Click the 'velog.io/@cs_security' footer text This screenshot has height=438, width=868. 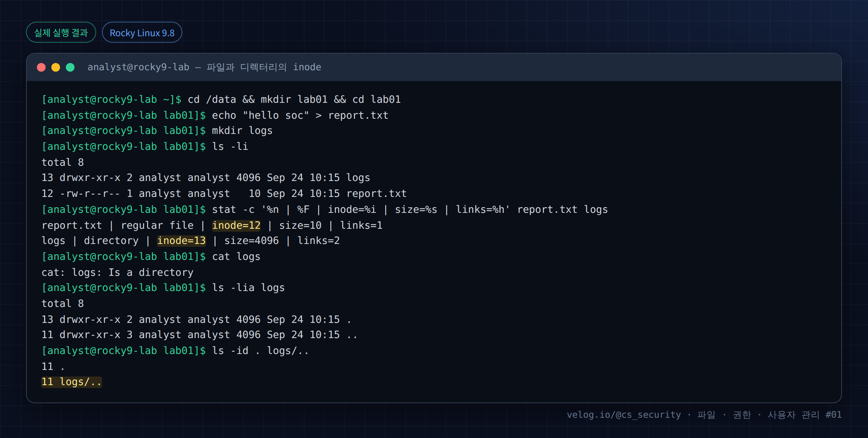(x=624, y=415)
